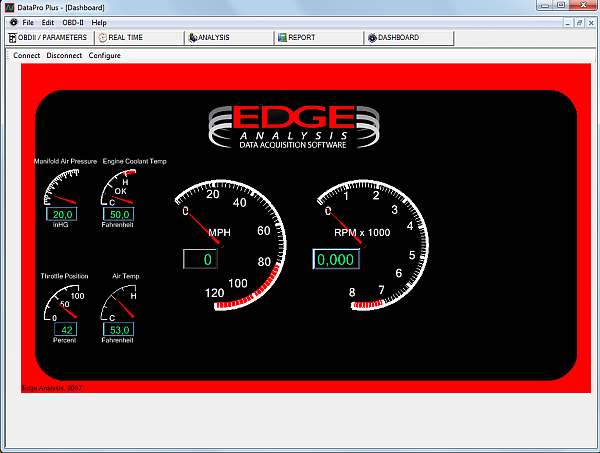Switch to the ANALYSIS tab

pos(230,37)
